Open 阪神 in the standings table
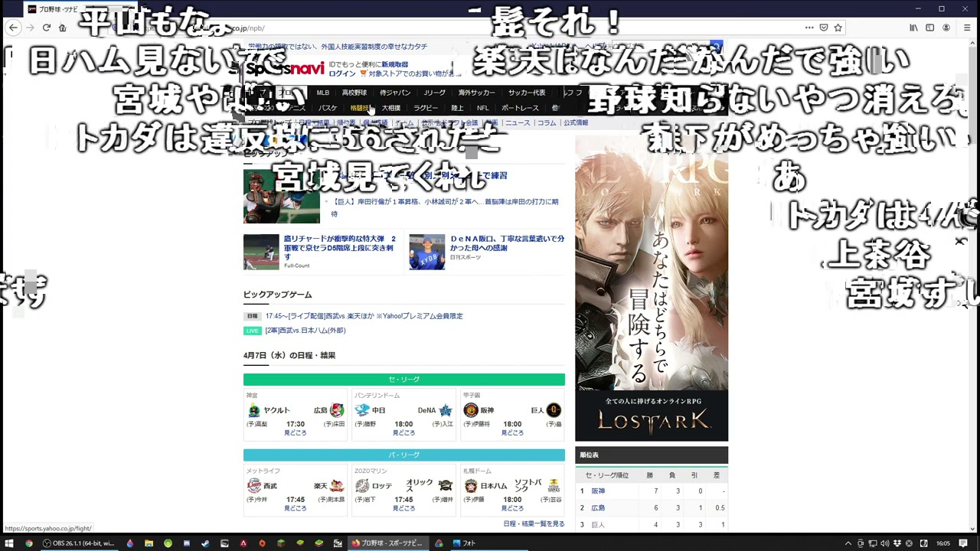Screen dimensions: 980x551 [x=598, y=491]
